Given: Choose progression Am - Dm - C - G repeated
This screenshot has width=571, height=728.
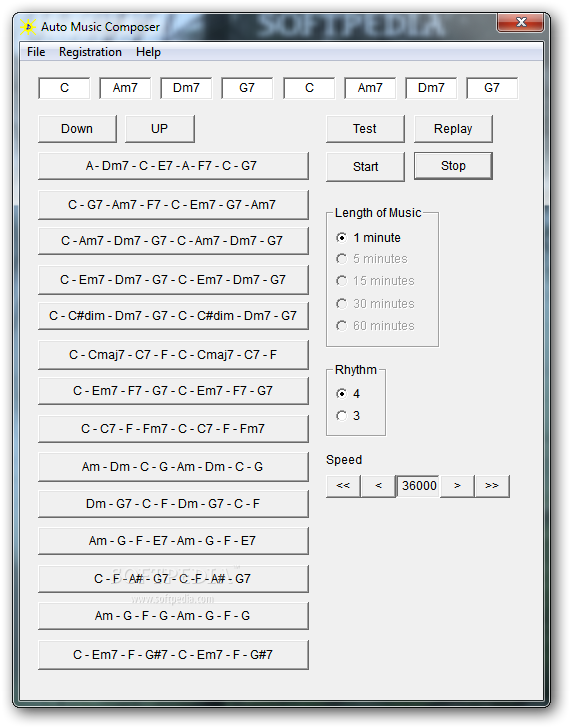Looking at the screenshot, I should [173, 467].
